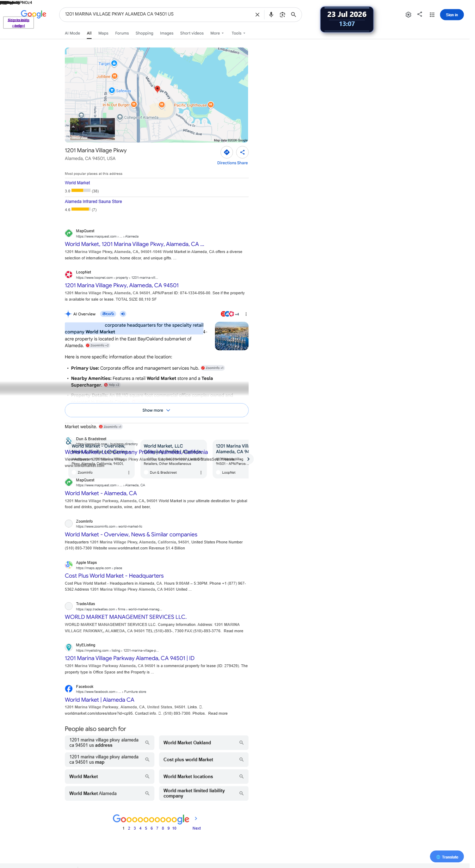Image resolution: width=475 pixels, height=868 pixels.
Task: Click the Directions icon under the map
Action: click(x=227, y=152)
